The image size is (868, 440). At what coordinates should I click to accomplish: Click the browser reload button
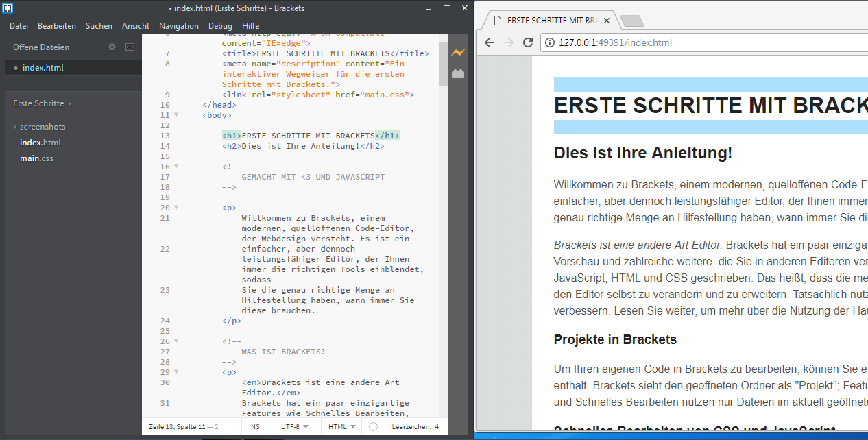pos(528,42)
